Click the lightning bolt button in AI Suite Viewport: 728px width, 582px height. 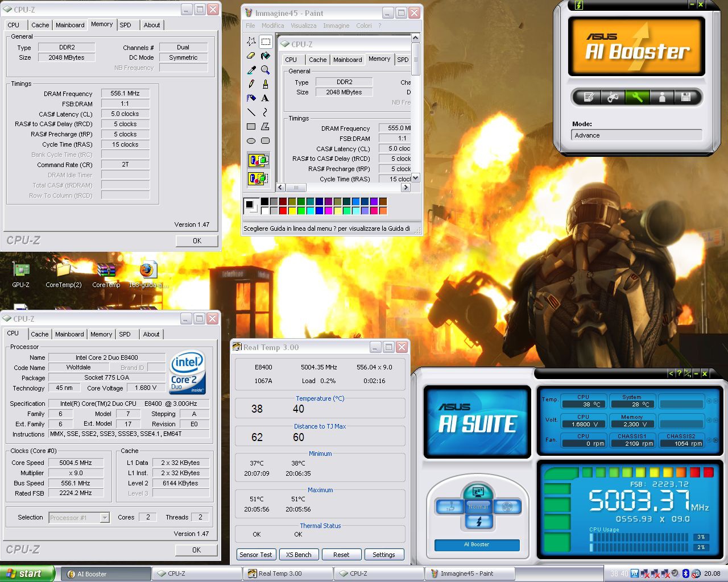click(478, 521)
